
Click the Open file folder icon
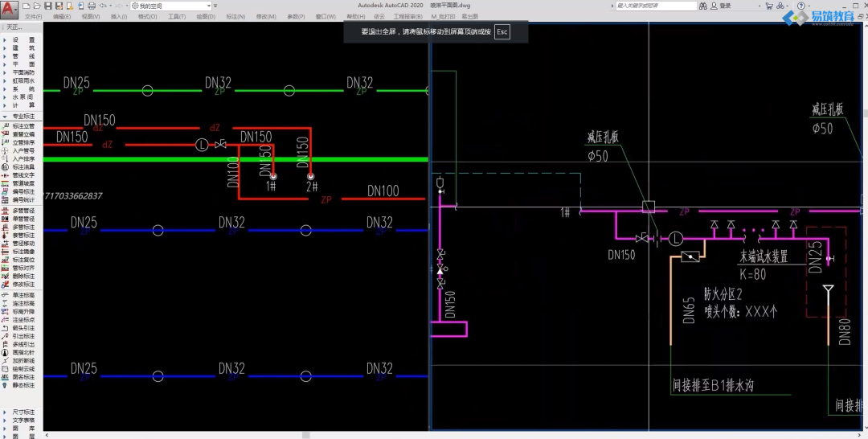(37, 6)
